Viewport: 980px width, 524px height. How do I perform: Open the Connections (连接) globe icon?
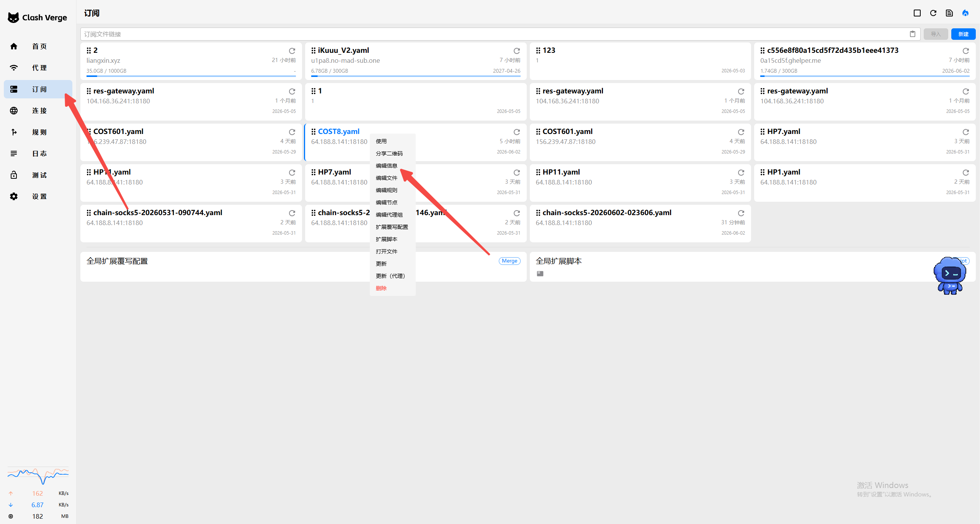click(x=14, y=111)
